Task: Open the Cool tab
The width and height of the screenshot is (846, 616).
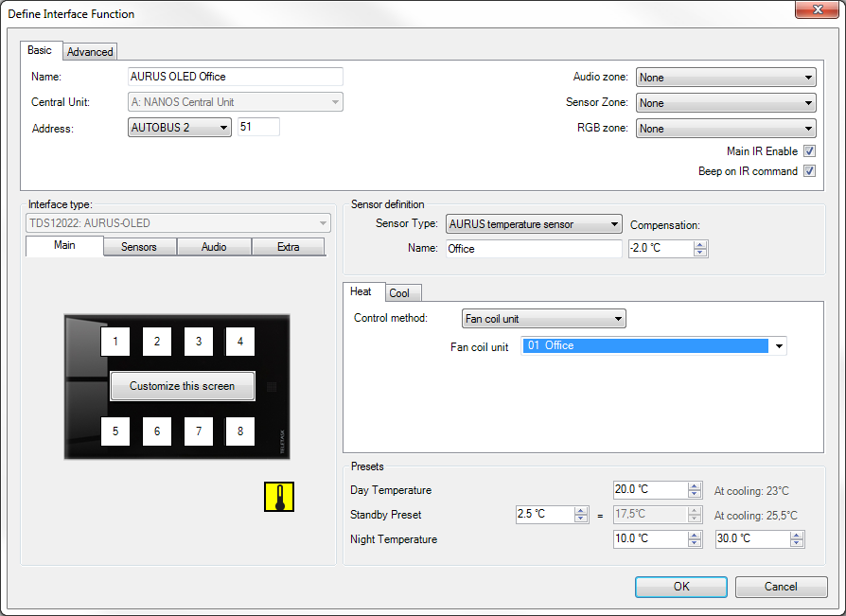Action: [x=399, y=293]
